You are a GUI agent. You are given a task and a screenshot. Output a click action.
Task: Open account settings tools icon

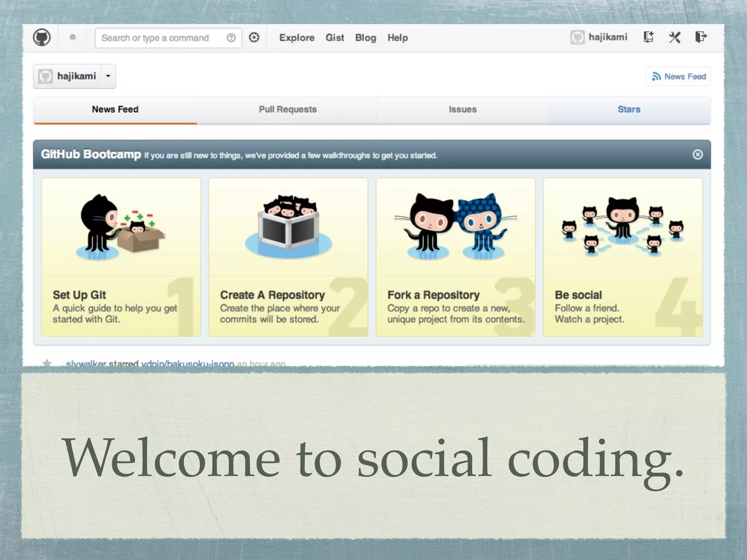point(674,37)
